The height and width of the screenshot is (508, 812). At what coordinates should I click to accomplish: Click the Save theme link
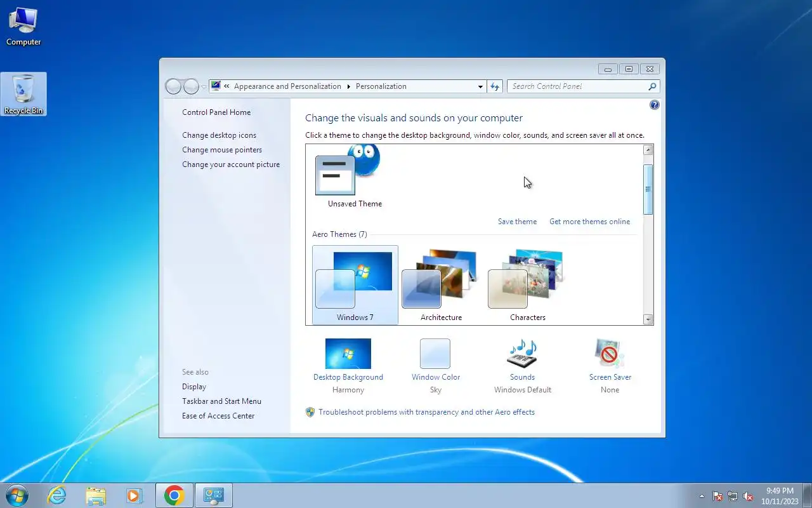point(517,222)
